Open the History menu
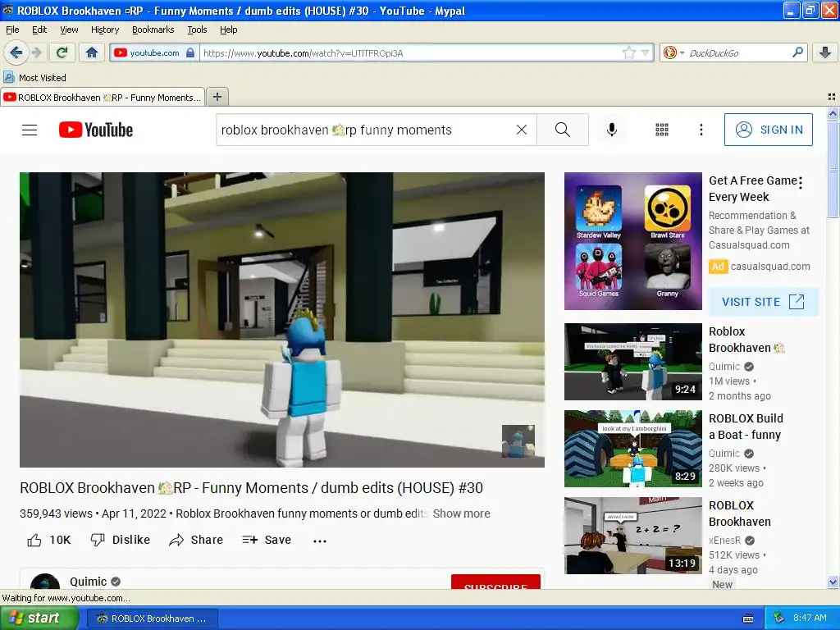This screenshot has height=630, width=840. [104, 30]
